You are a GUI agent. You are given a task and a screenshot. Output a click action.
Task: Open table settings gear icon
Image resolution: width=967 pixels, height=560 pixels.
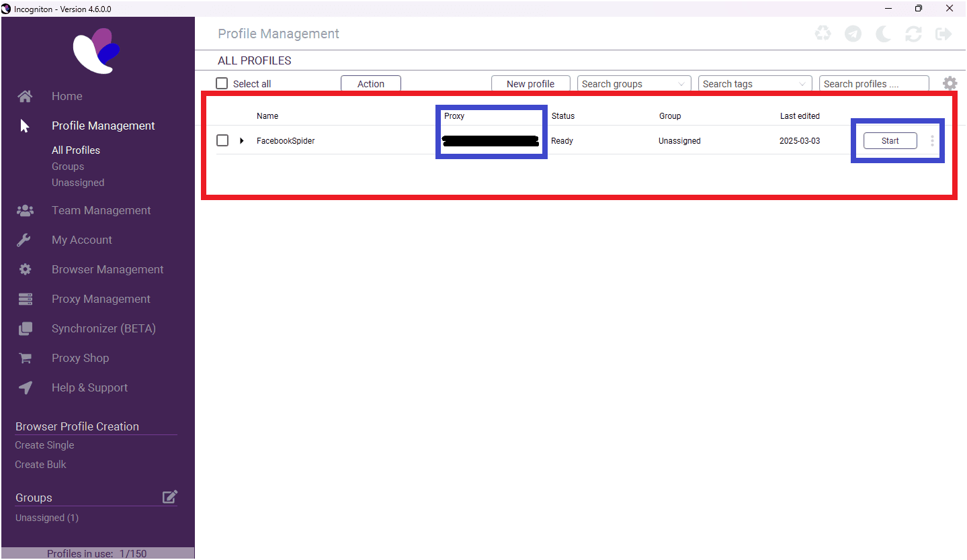(950, 84)
